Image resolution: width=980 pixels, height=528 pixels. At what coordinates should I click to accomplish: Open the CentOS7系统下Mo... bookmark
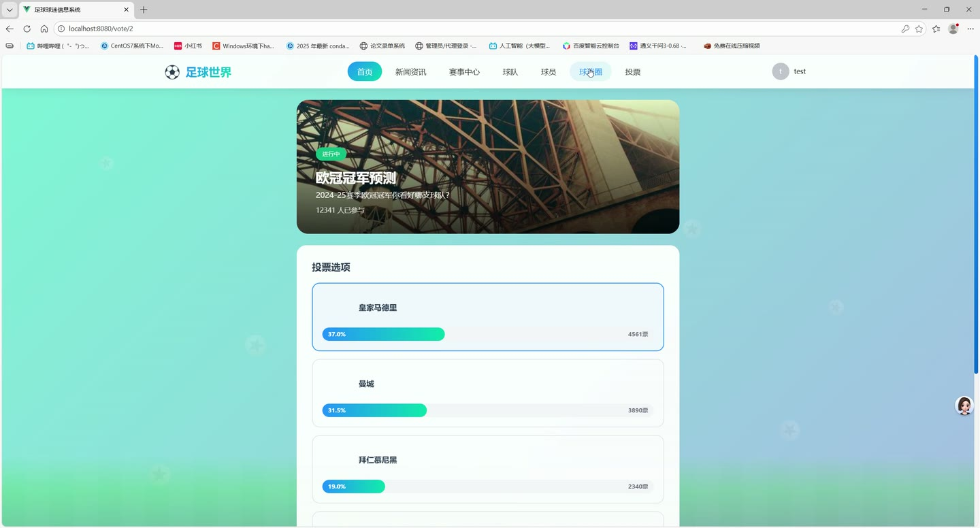(132, 46)
